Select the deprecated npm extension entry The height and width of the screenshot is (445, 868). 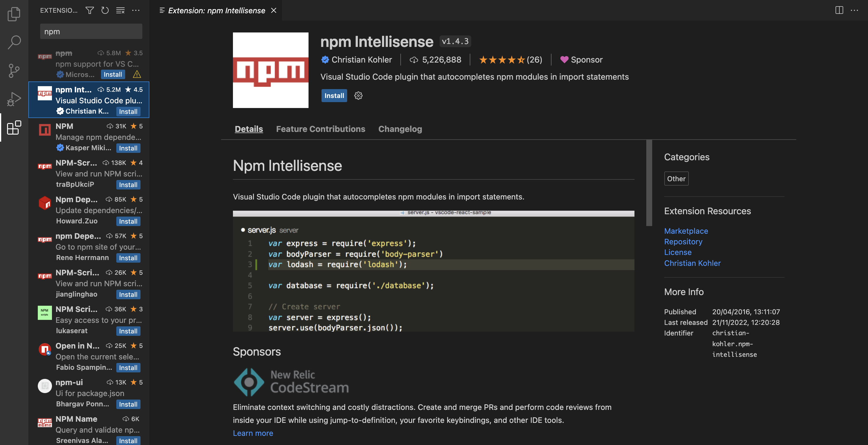[89, 63]
